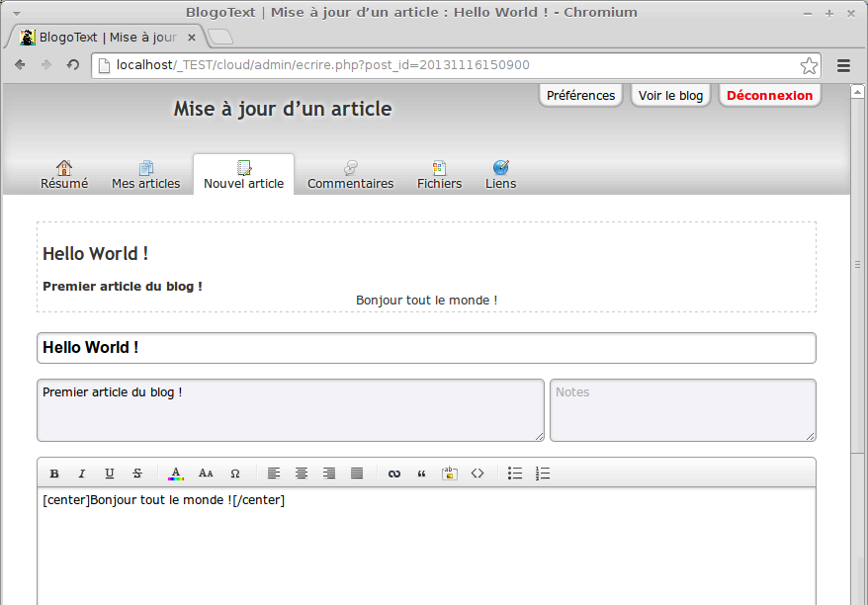Click the bookmark star in the address bar

(x=809, y=65)
